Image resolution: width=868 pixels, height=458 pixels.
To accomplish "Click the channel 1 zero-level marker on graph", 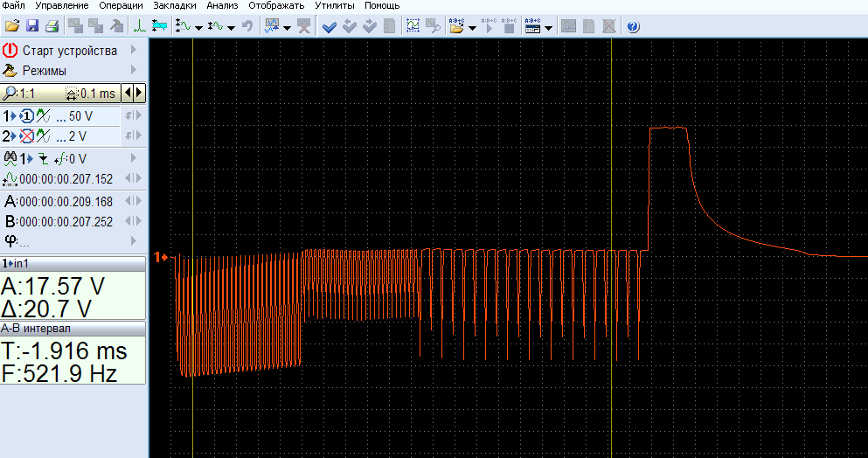I will (x=161, y=257).
